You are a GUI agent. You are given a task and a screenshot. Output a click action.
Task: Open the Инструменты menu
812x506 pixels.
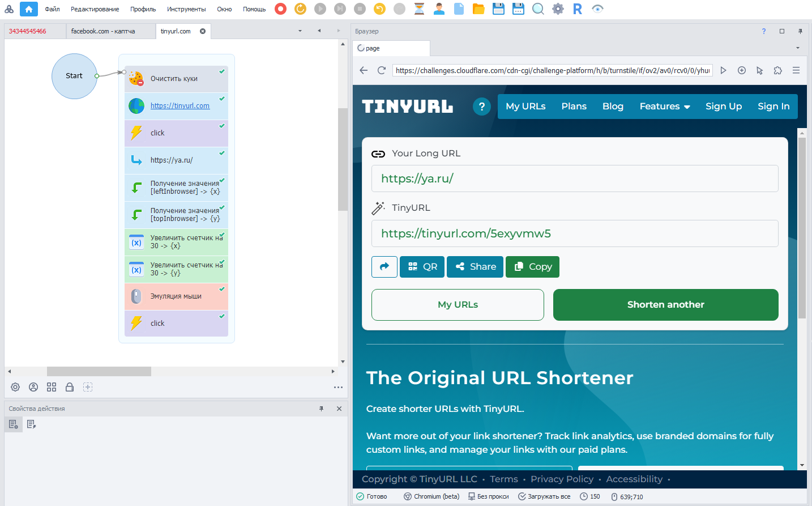(186, 9)
